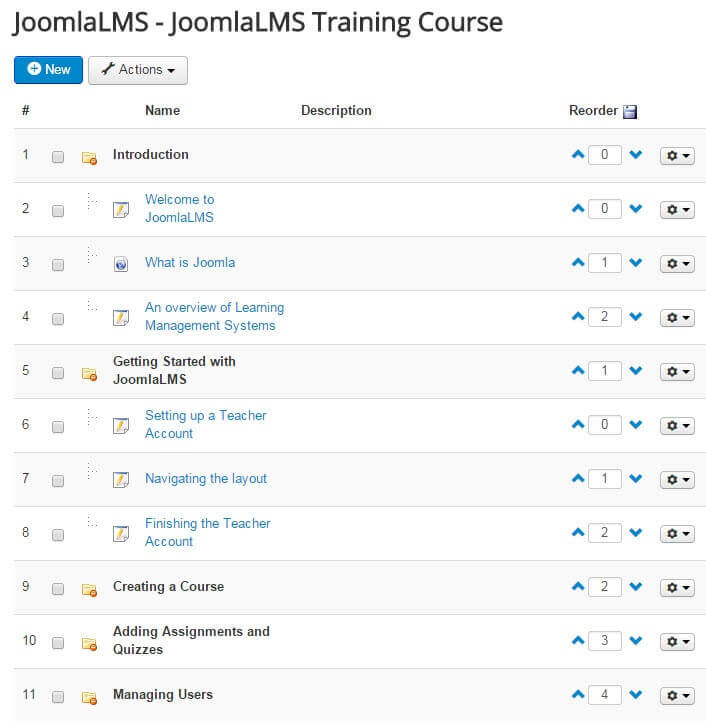Select the Welcome to JoomlaLMS checkbox
This screenshot has width=706, height=723.
[58, 211]
